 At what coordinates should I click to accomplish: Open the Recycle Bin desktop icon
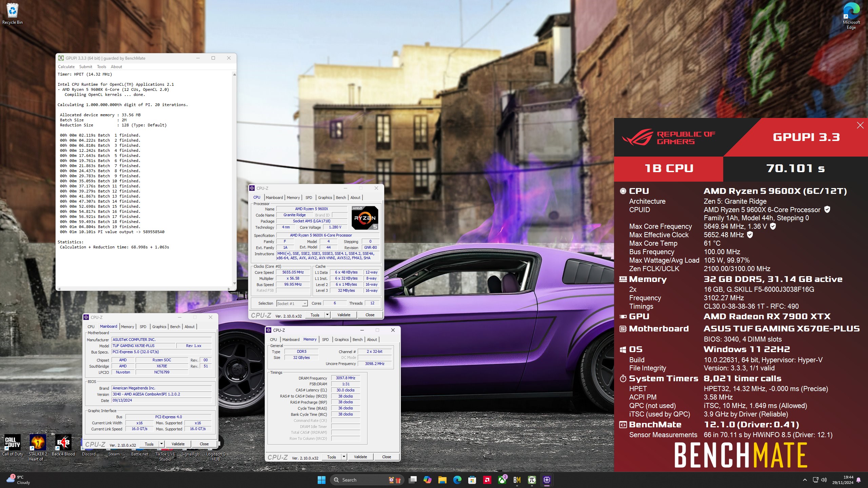pyautogui.click(x=13, y=14)
